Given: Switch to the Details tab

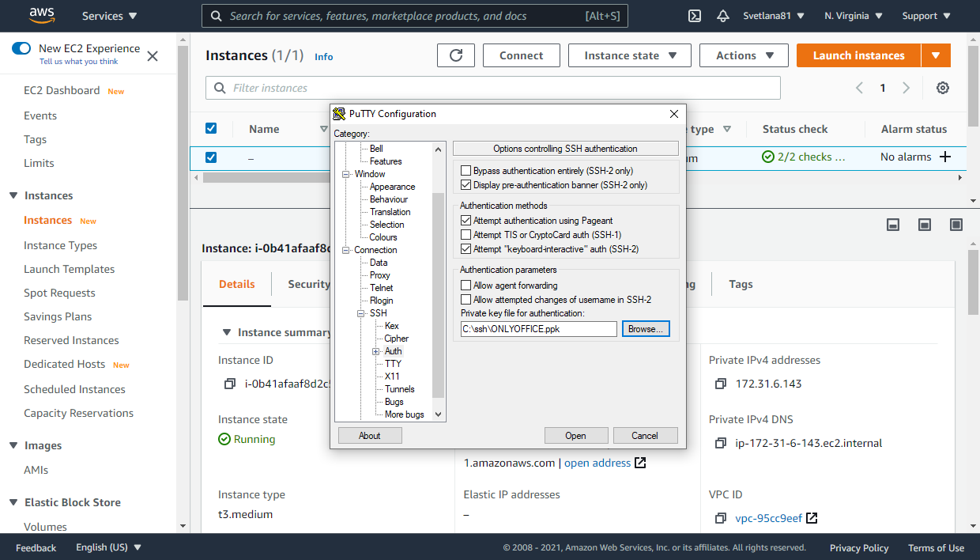Looking at the screenshot, I should click(x=237, y=284).
